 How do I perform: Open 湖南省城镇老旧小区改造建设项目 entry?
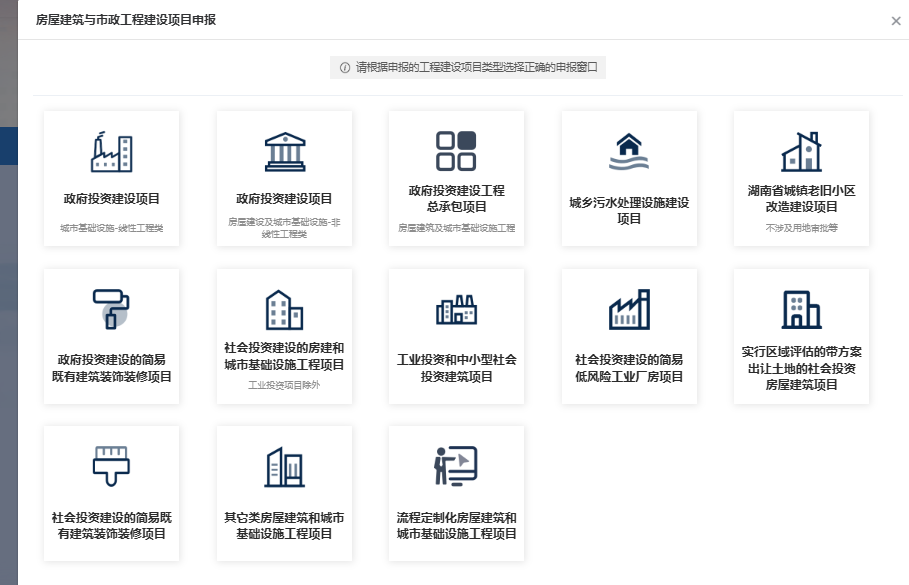[x=800, y=178]
